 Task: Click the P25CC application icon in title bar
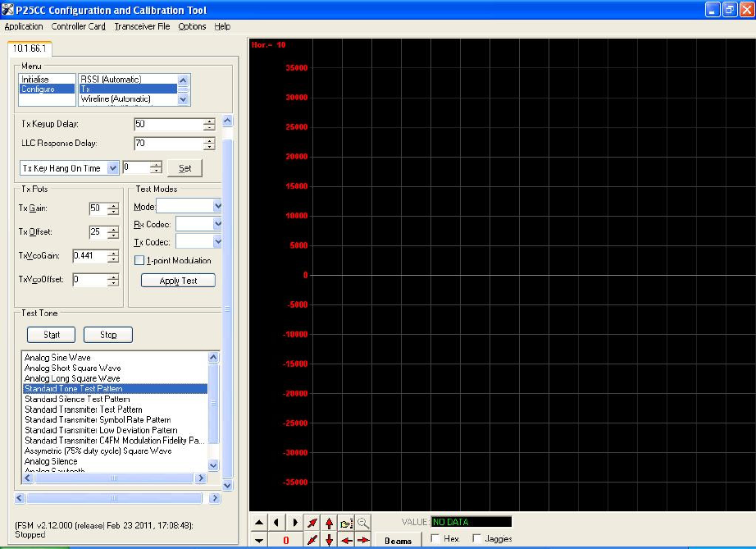pos(7,9)
